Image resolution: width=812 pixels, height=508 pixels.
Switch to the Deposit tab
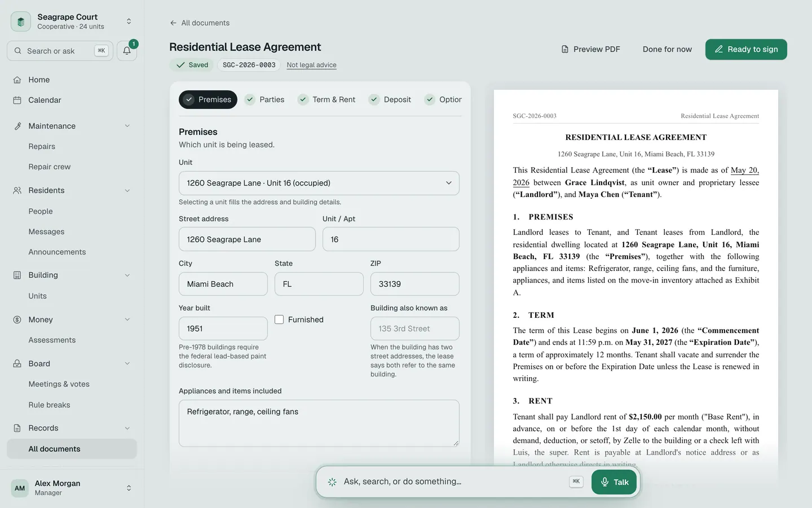click(x=390, y=99)
